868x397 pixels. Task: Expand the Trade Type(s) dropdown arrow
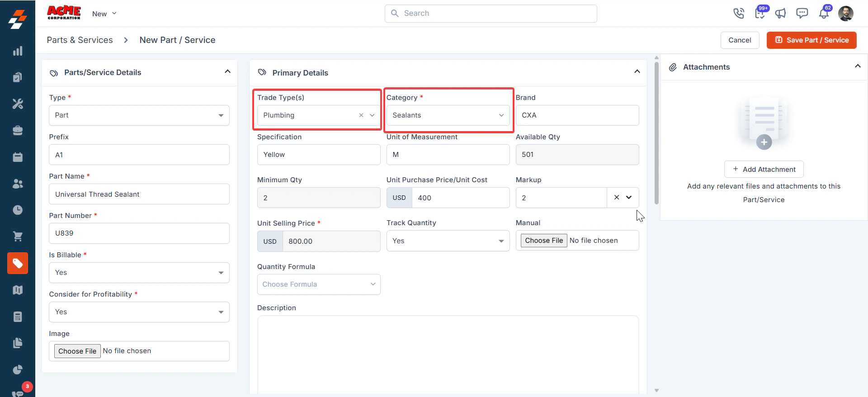pyautogui.click(x=372, y=115)
